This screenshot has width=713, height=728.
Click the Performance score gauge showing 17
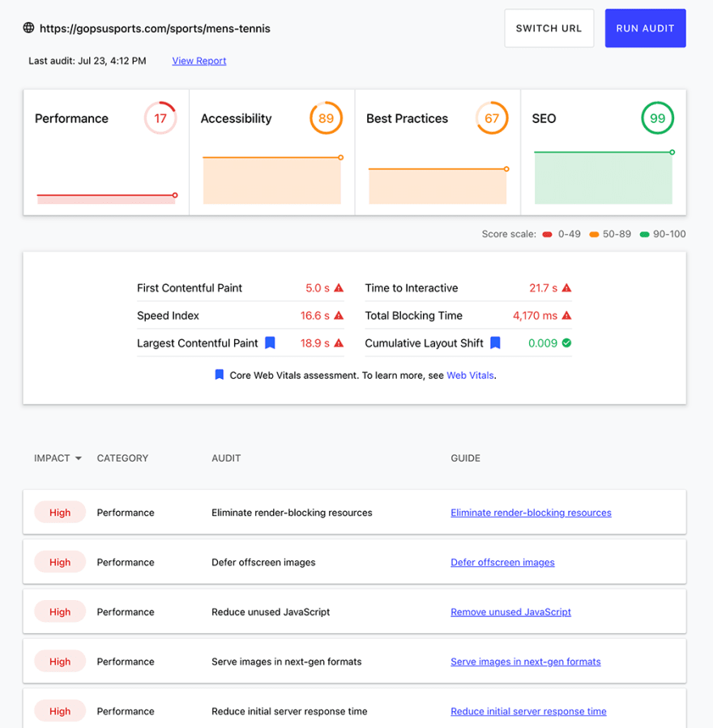coord(160,118)
